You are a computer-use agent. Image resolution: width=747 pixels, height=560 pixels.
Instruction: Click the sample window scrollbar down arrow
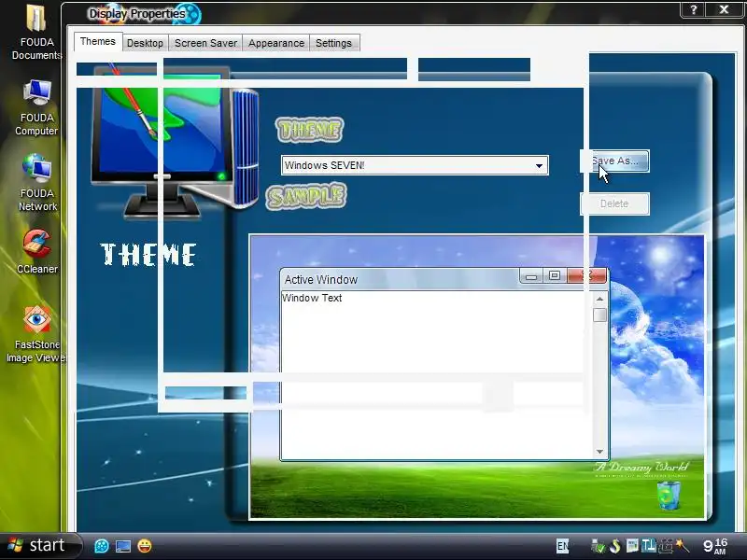pos(599,452)
